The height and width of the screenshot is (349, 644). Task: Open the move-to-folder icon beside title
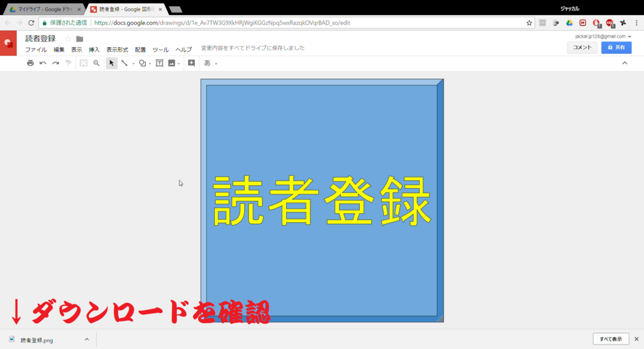[x=80, y=39]
